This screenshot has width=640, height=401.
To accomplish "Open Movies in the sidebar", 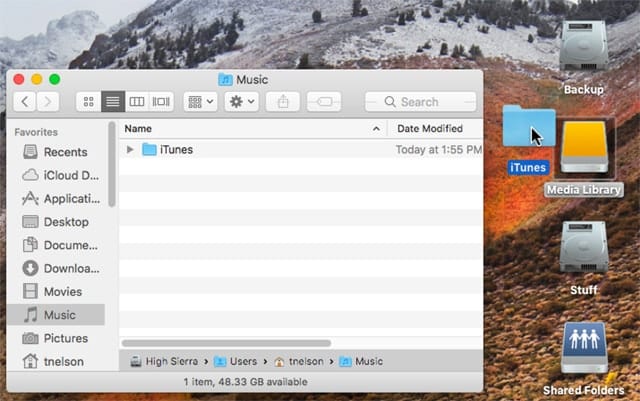I will pos(62,291).
